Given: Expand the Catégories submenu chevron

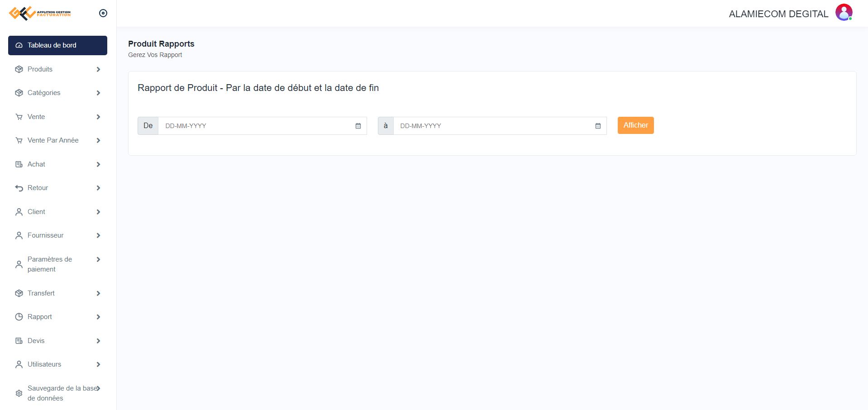Looking at the screenshot, I should pos(98,93).
